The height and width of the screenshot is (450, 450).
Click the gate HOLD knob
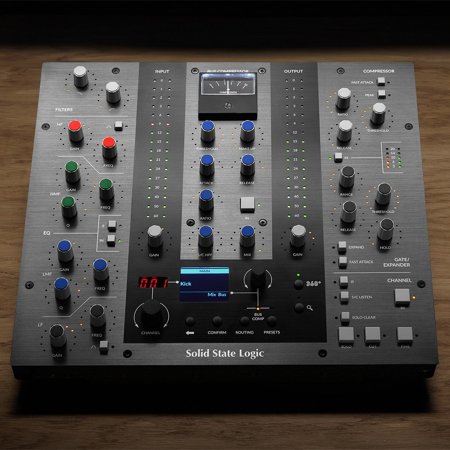386,230
